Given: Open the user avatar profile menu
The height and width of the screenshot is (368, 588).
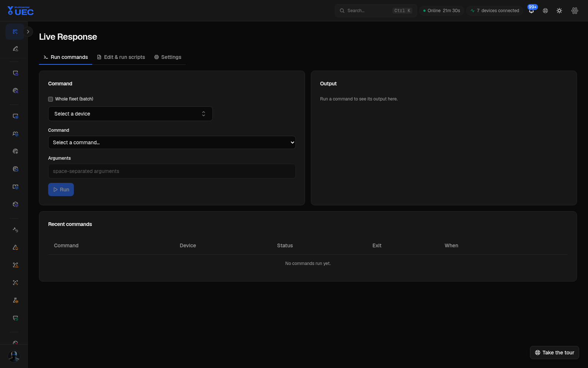Looking at the screenshot, I should tap(14, 356).
